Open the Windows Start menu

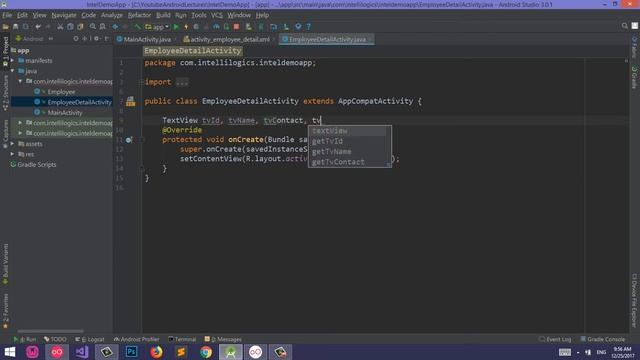9,352
